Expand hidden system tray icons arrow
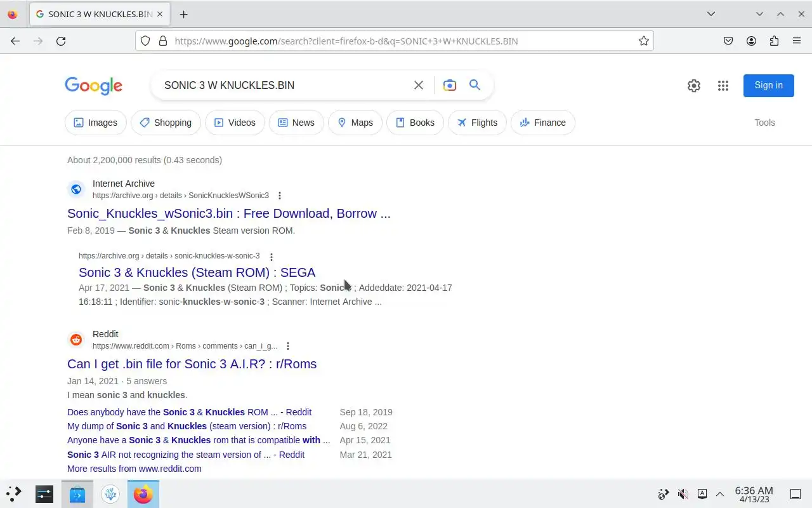This screenshot has width=812, height=508. click(x=720, y=494)
